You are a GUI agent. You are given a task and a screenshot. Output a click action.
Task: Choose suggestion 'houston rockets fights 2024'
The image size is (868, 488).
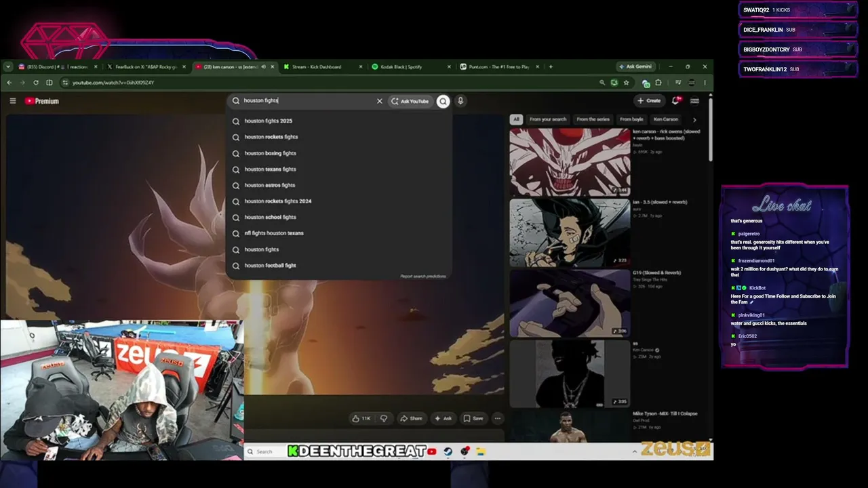[339, 201]
